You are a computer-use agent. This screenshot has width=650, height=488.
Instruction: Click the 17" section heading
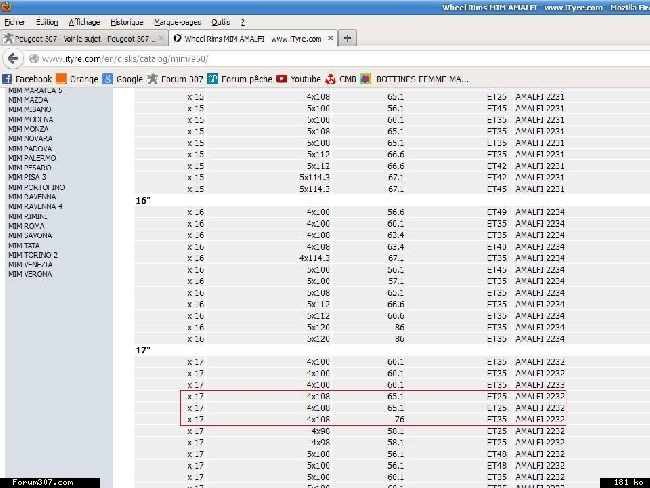pyautogui.click(x=143, y=350)
